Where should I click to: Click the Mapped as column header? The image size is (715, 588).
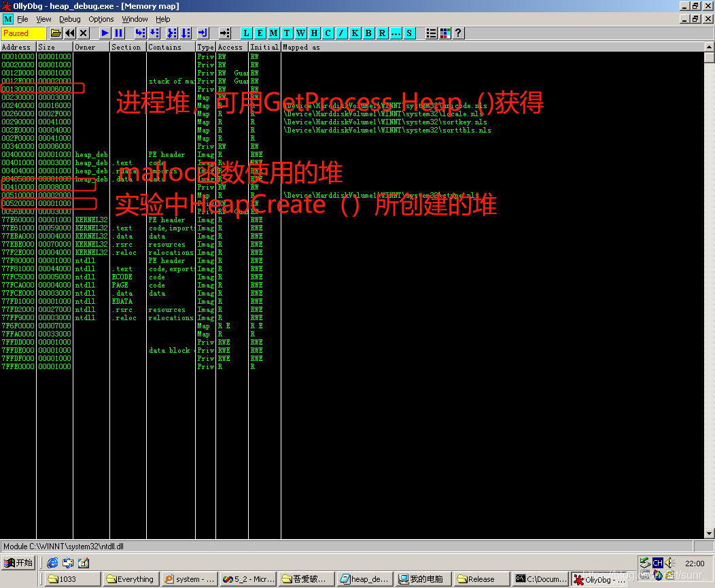[493, 47]
